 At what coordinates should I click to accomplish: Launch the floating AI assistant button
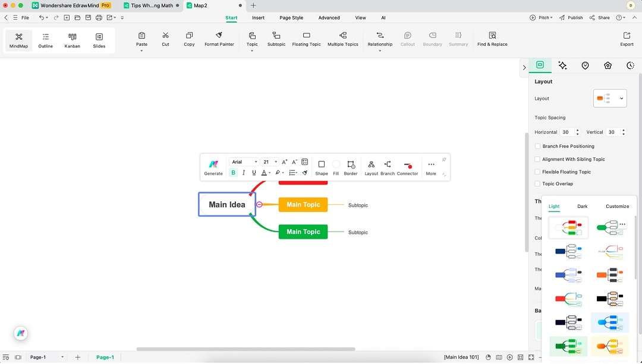tap(20, 333)
